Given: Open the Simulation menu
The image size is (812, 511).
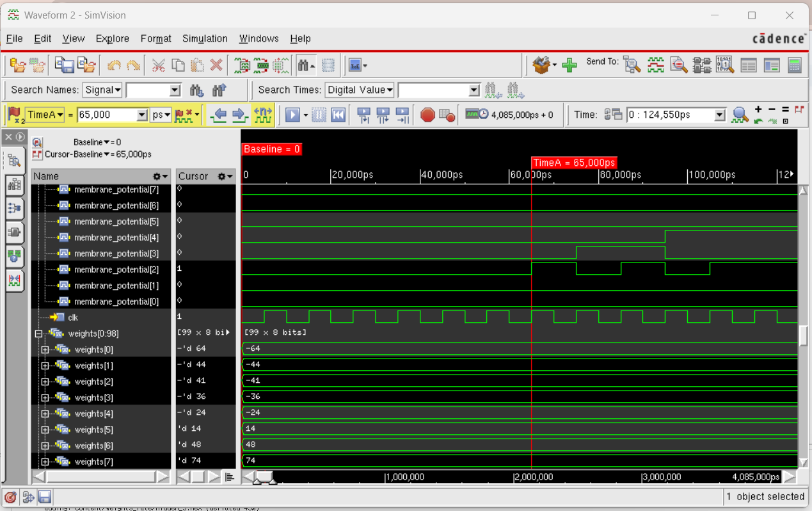Looking at the screenshot, I should [205, 38].
